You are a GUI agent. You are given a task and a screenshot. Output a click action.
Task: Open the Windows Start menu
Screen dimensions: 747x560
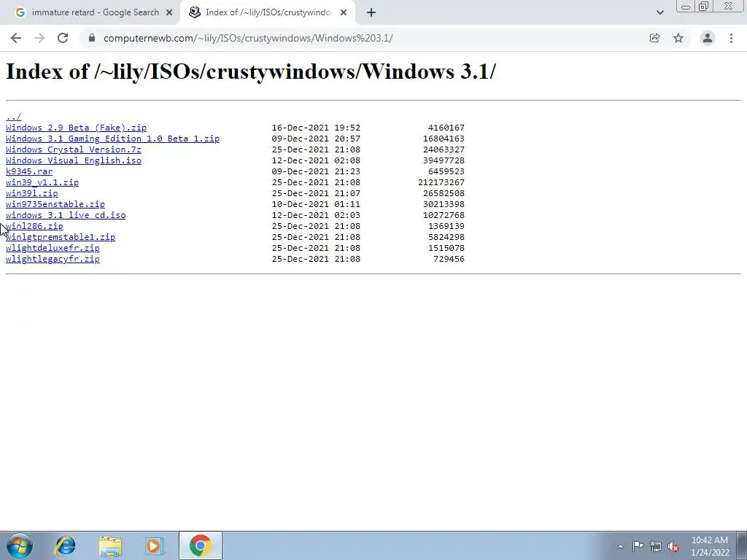pyautogui.click(x=19, y=545)
